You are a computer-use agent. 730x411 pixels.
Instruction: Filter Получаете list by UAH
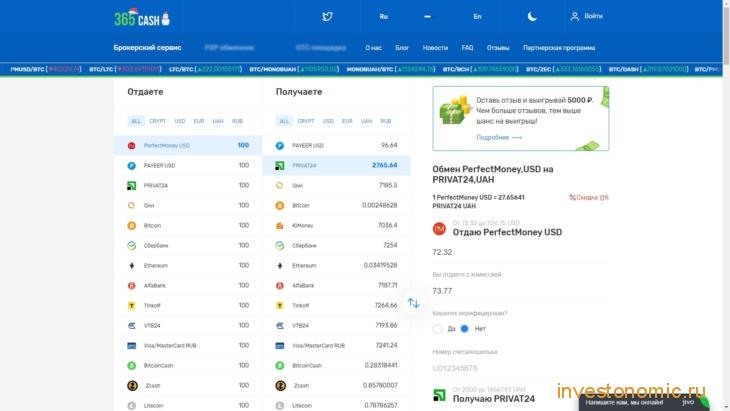point(366,121)
